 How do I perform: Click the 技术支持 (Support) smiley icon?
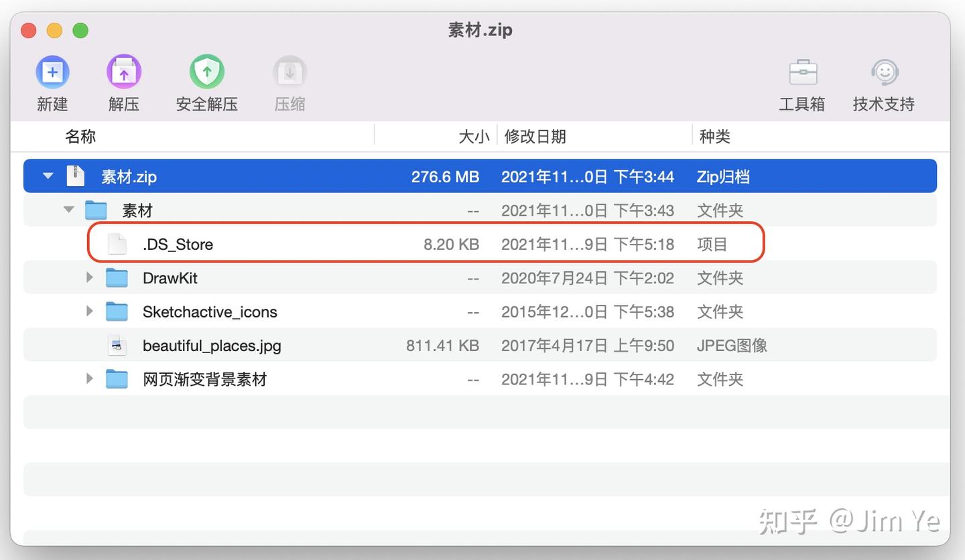click(x=883, y=71)
